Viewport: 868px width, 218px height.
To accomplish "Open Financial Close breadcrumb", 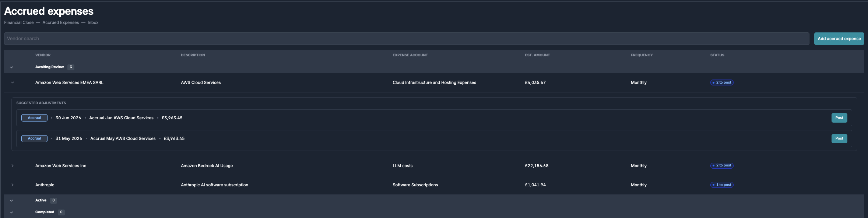I will click(19, 22).
